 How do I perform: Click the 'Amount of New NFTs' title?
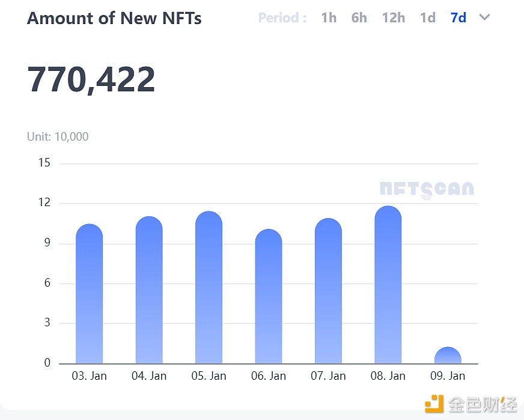114,18
